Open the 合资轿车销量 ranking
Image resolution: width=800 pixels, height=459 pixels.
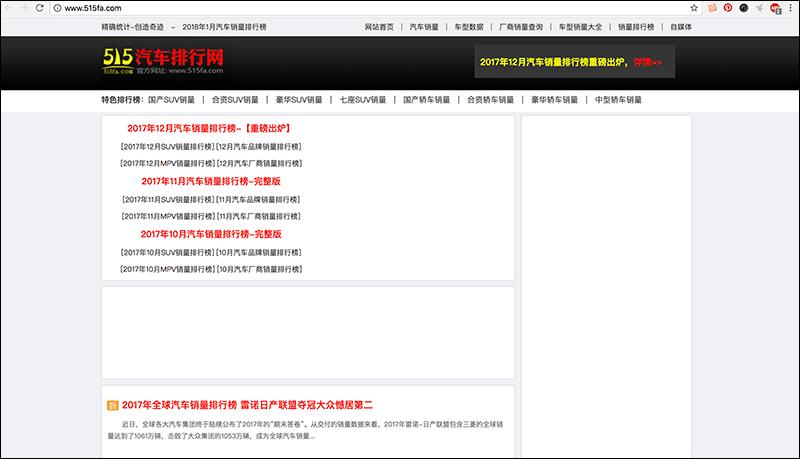[x=490, y=100]
